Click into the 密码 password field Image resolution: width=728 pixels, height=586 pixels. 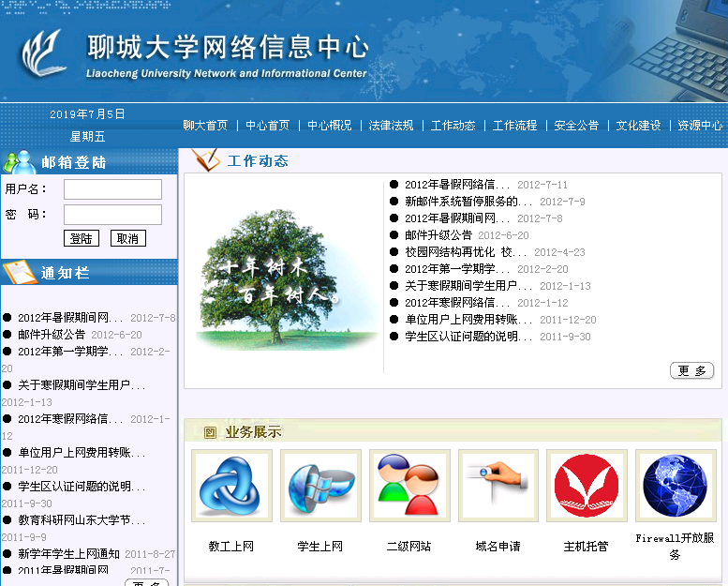(112, 215)
